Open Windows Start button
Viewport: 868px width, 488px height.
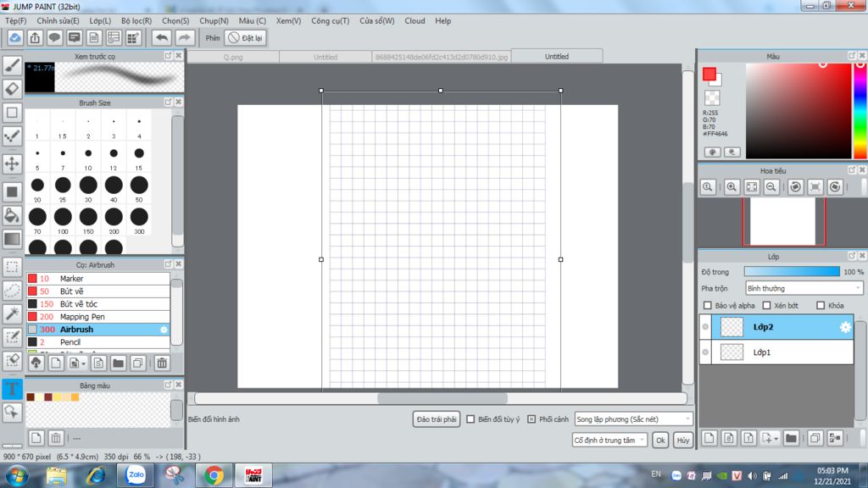click(17, 476)
